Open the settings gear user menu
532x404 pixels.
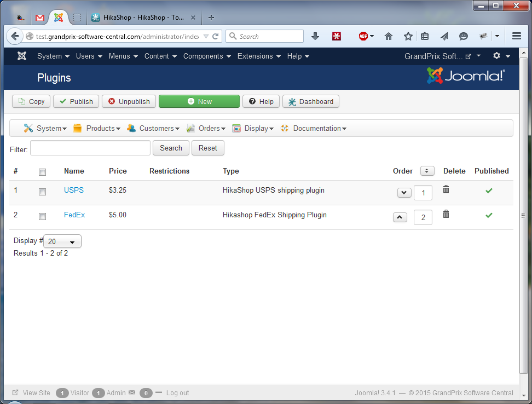pos(501,56)
